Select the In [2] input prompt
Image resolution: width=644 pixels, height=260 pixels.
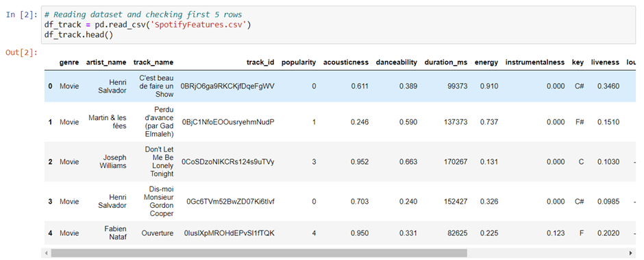(x=21, y=14)
